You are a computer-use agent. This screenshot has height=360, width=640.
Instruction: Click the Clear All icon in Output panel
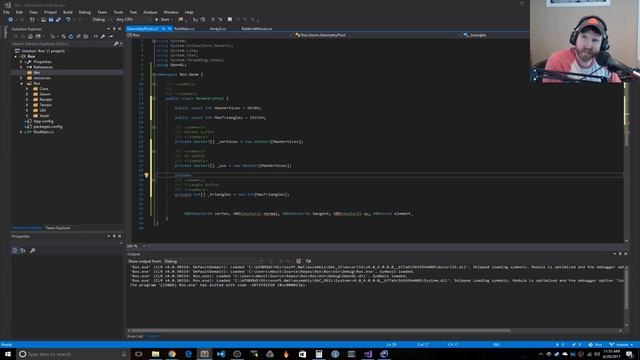(x=298, y=261)
